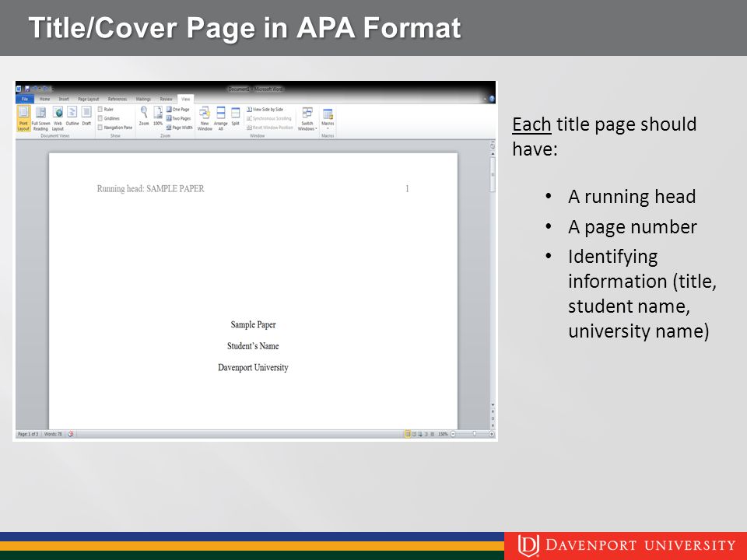Viewport: 747px width, 560px height.
Task: Click Reset Window Position
Action: (x=270, y=127)
